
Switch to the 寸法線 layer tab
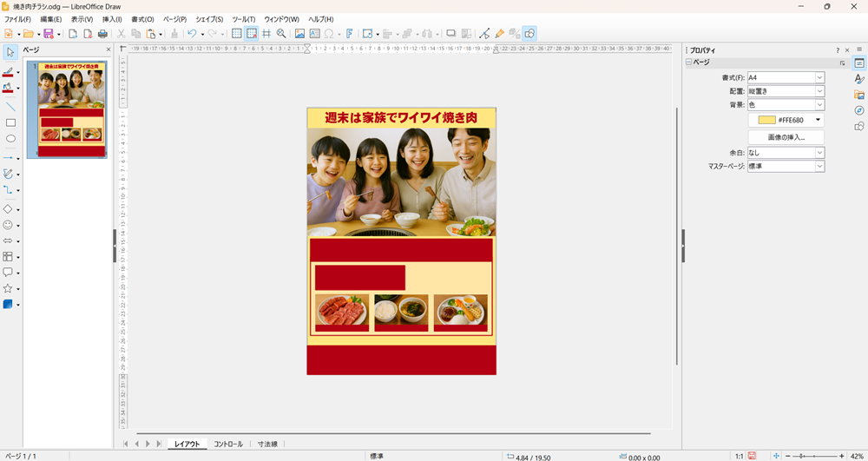point(267,444)
